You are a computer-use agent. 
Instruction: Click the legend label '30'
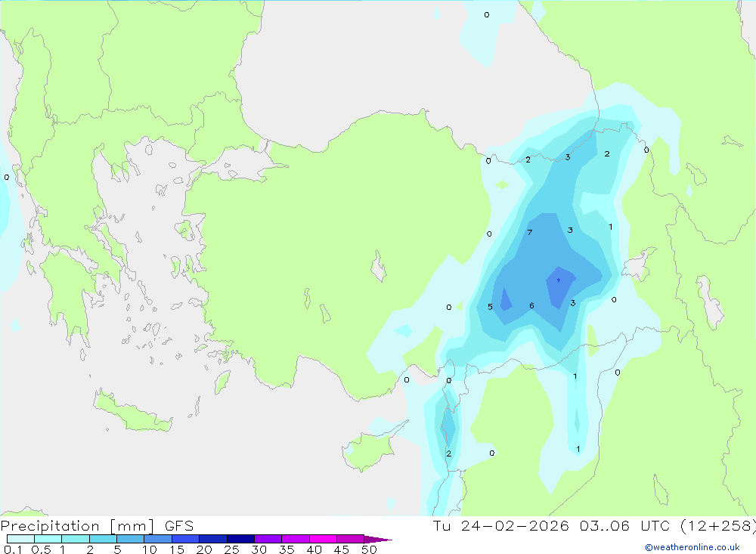point(259,549)
